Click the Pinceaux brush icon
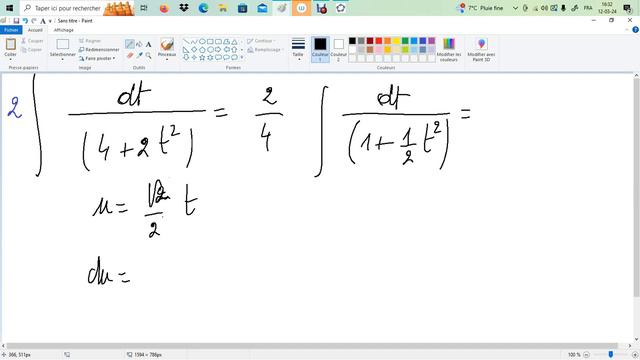 pos(167,44)
